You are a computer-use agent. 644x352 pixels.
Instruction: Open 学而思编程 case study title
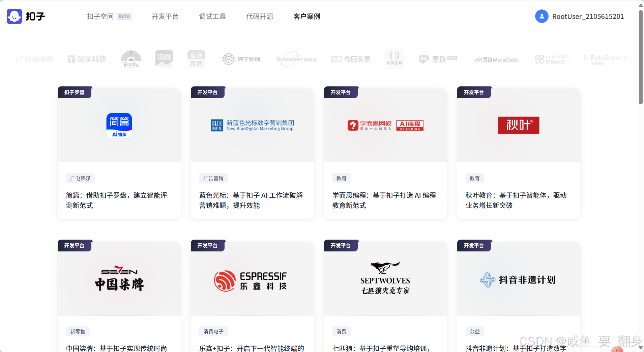(x=384, y=200)
